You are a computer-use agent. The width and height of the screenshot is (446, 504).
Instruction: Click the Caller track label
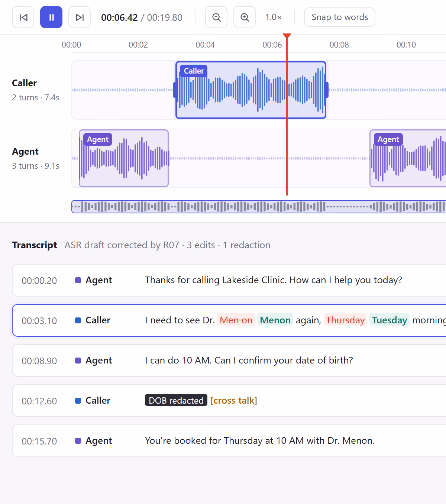[25, 83]
